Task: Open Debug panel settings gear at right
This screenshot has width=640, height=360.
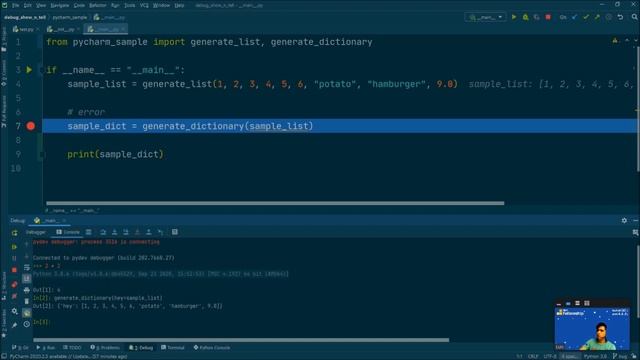Action: pyautogui.click(x=624, y=220)
